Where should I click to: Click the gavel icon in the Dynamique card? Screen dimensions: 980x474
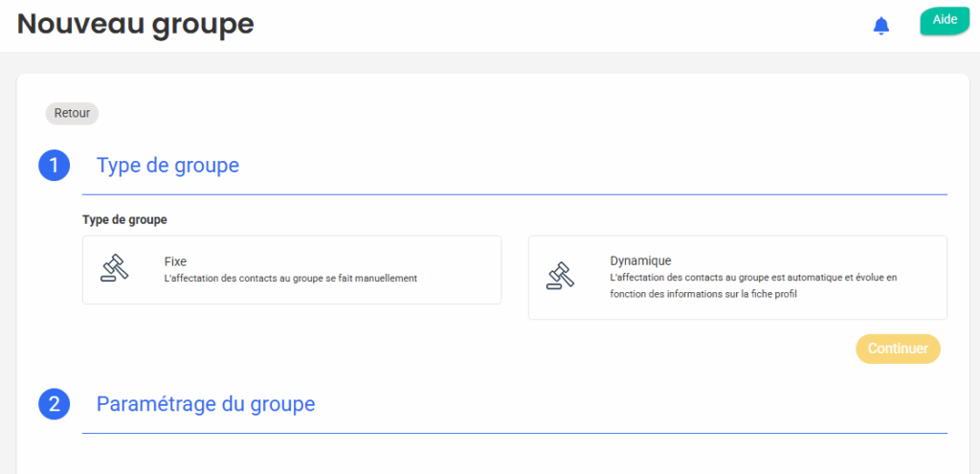[560, 275]
